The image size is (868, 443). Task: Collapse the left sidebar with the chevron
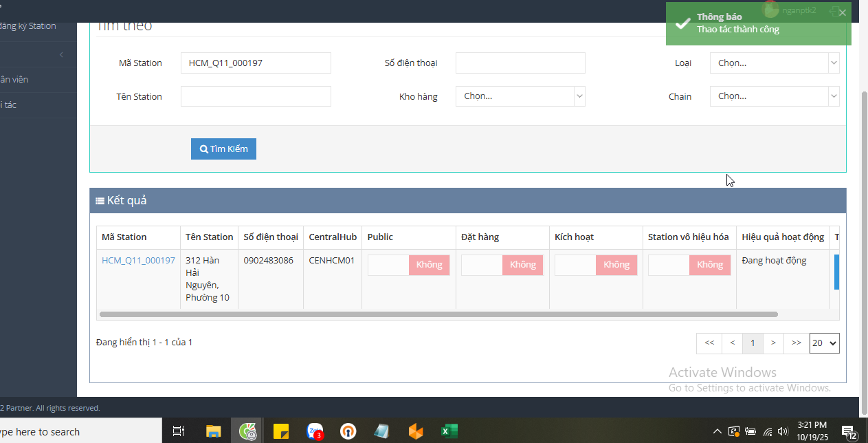[61, 54]
